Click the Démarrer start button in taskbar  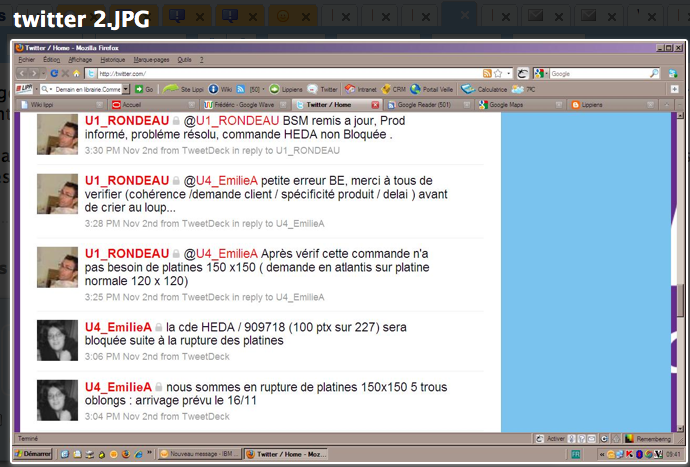pyautogui.click(x=34, y=454)
